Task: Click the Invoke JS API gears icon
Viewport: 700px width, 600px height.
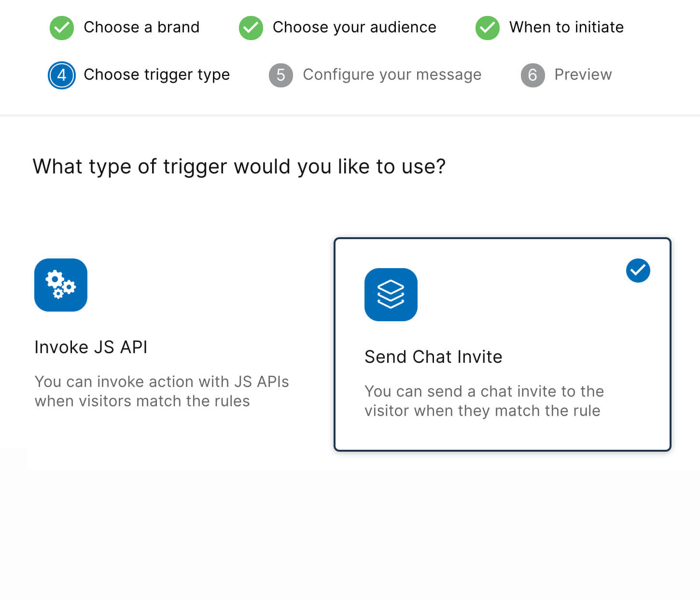Action: tap(61, 285)
